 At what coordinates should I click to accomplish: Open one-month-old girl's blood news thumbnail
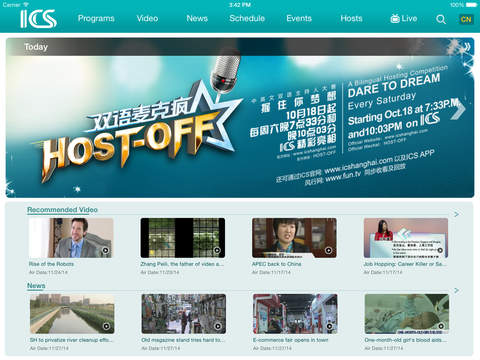point(407,314)
